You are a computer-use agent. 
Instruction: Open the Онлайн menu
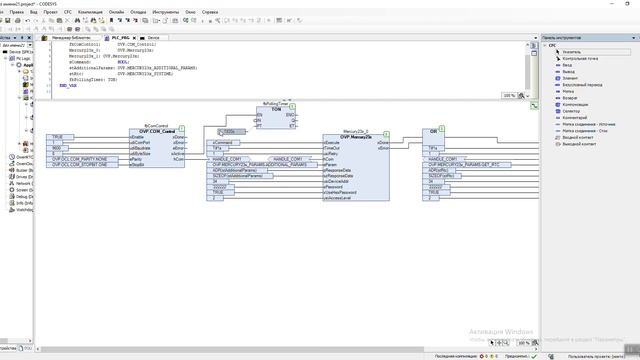[x=116, y=12]
